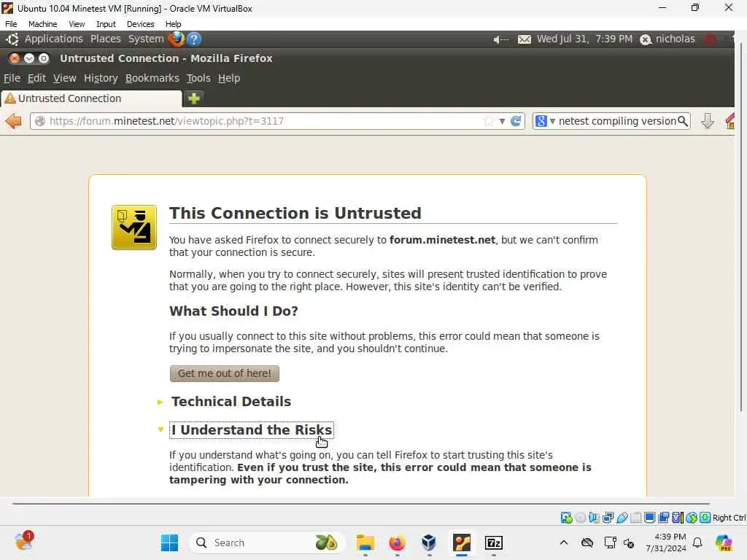Viewport: 747px width, 560px height.
Task: Click VirtualBox recording status icon
Action: 663,518
